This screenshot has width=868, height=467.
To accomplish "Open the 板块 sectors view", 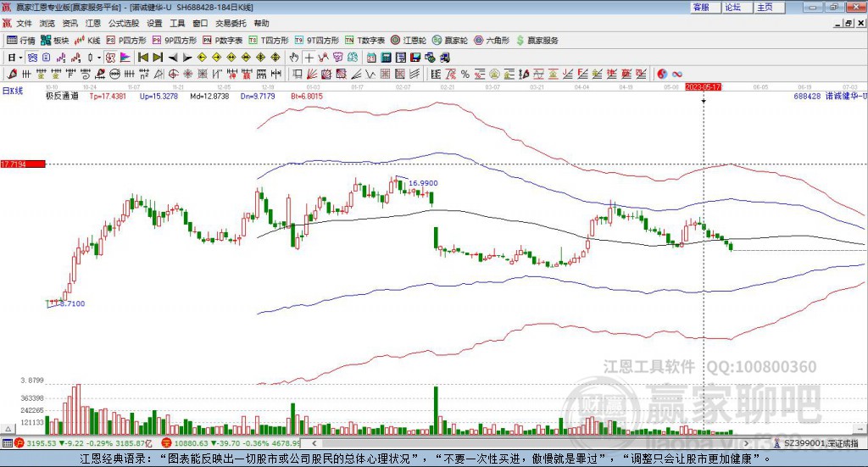I will pyautogui.click(x=55, y=41).
